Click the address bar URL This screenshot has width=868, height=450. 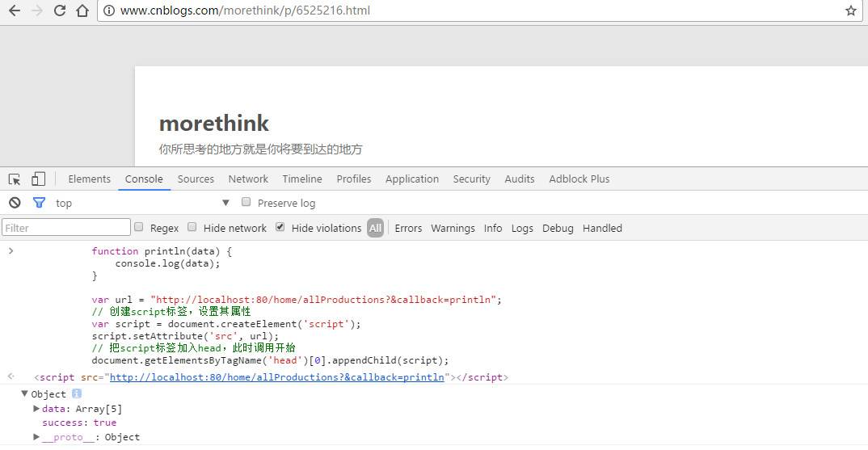[x=245, y=11]
